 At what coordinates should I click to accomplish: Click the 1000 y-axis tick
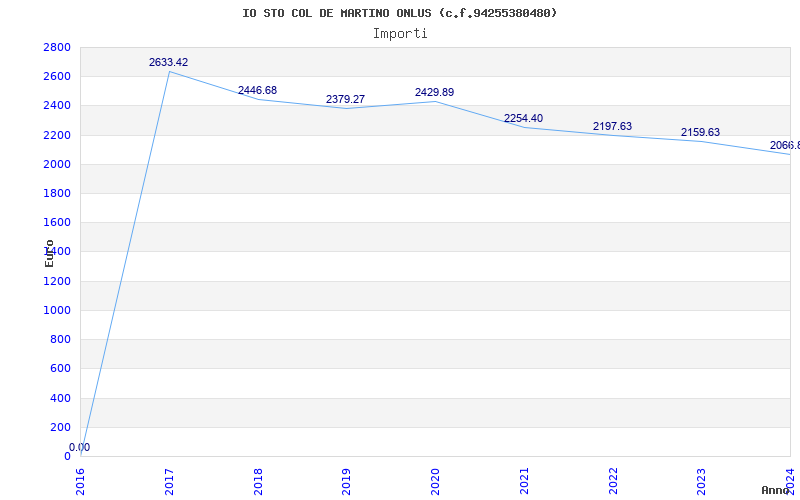(x=57, y=310)
